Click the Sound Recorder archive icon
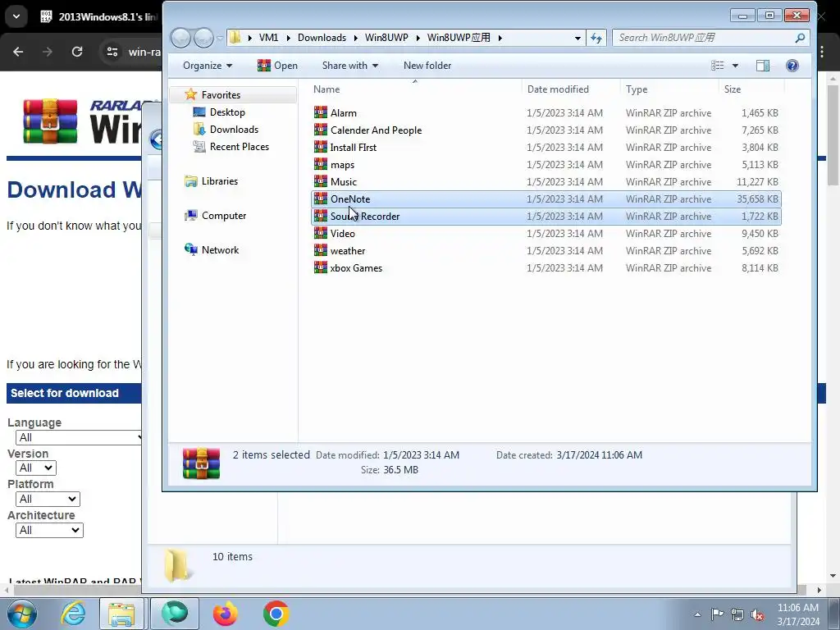 tap(321, 216)
